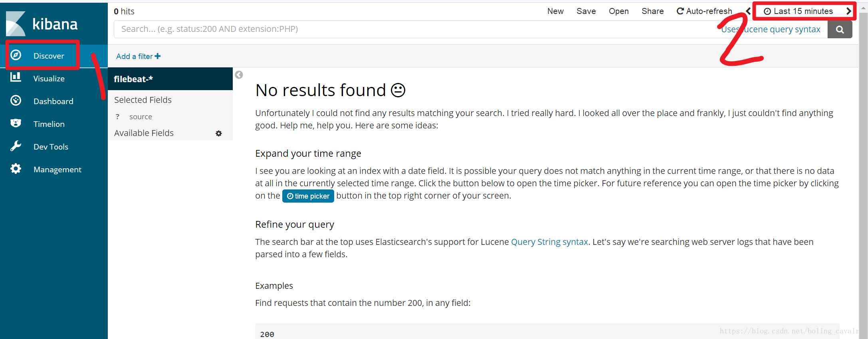Click the 200 example code block

[547, 332]
